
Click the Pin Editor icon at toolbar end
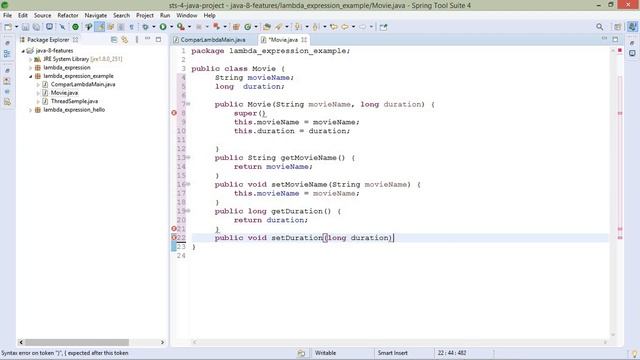(383, 27)
